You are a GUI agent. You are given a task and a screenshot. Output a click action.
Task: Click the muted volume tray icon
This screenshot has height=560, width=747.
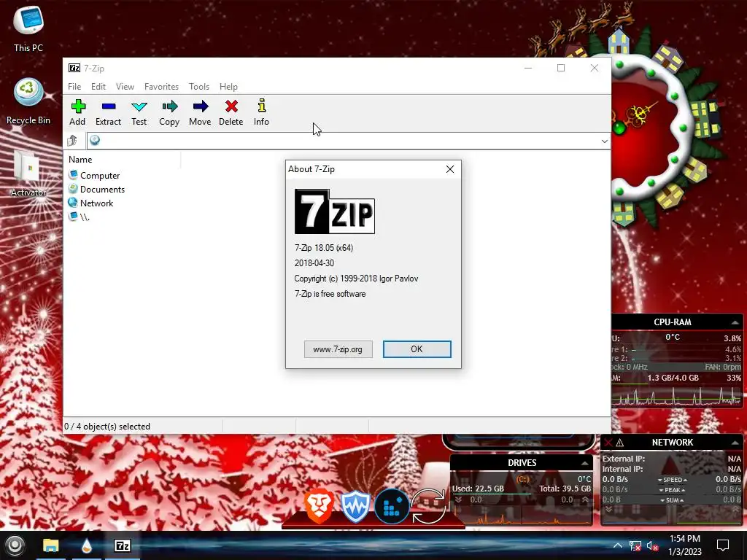coord(652,545)
